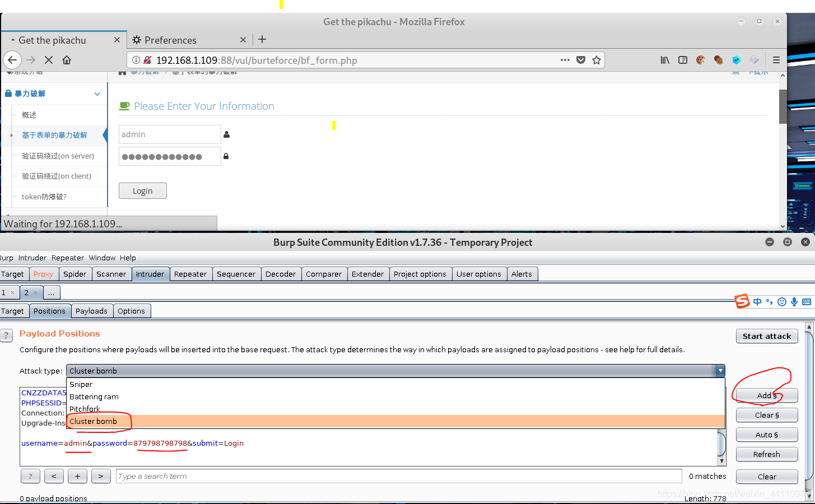
Task: Open Project options tab
Action: click(x=420, y=274)
